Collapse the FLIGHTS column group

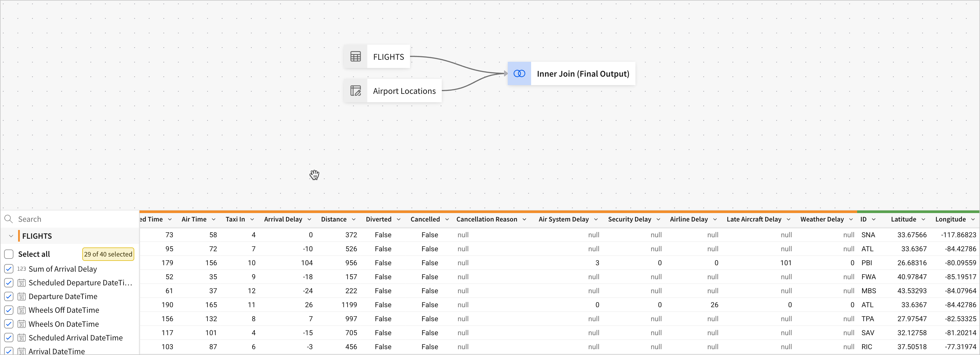(x=11, y=236)
